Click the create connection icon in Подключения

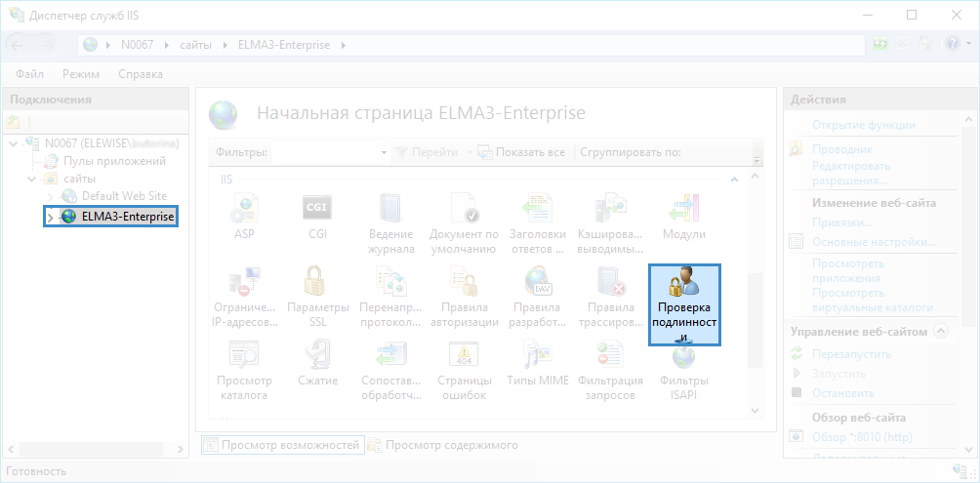coord(13,122)
